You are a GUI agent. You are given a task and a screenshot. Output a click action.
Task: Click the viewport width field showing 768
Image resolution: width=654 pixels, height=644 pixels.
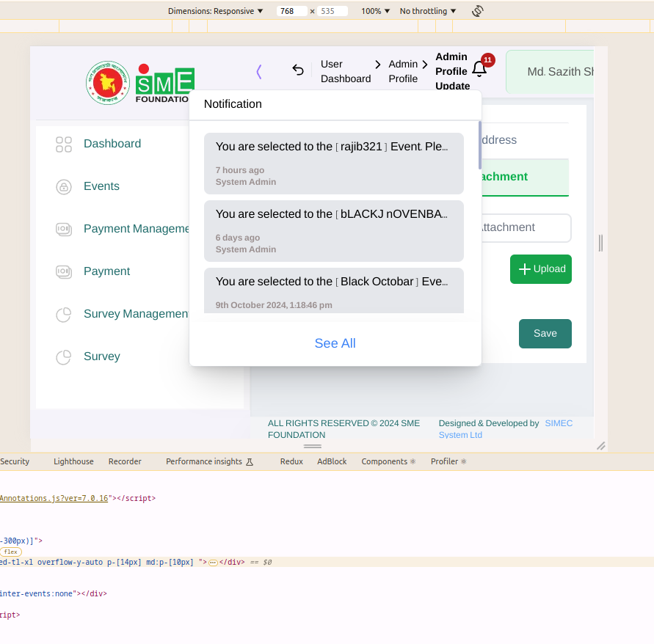point(291,11)
